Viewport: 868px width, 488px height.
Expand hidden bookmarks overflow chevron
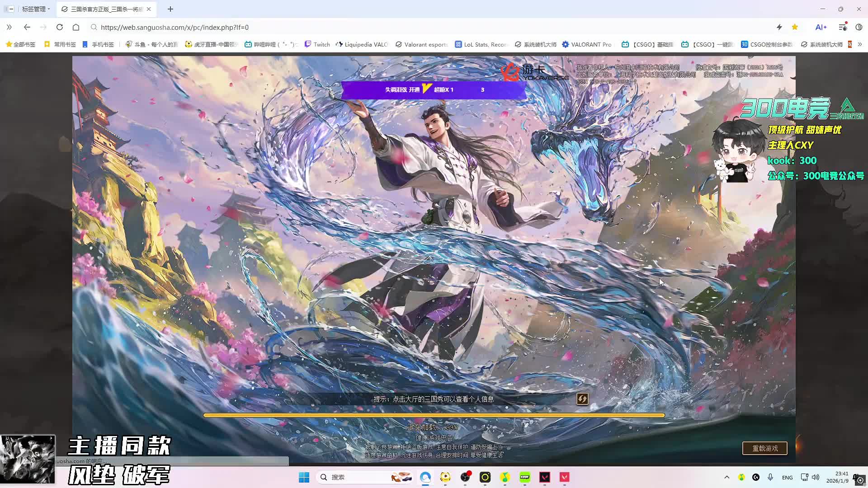(x=860, y=44)
